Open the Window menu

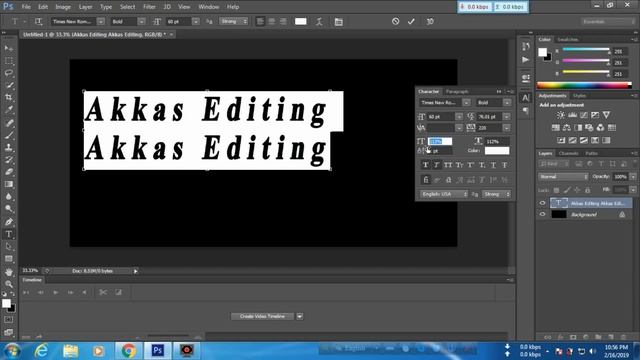209,7
